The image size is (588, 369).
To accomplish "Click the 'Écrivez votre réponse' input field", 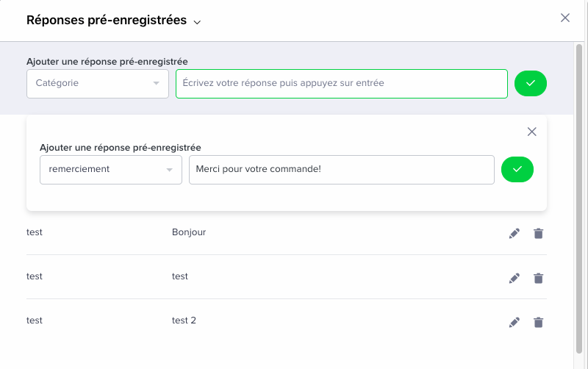I will pos(342,84).
